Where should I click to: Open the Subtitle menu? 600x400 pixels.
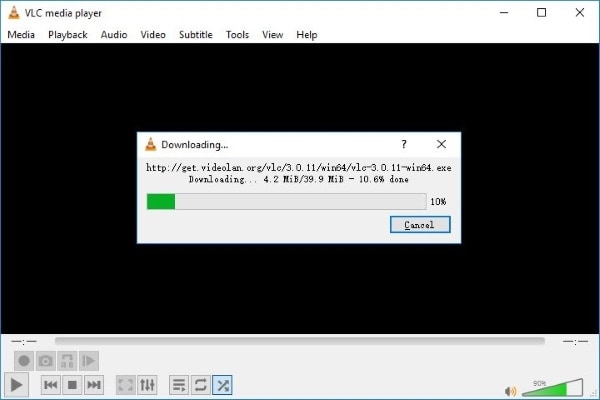point(196,35)
